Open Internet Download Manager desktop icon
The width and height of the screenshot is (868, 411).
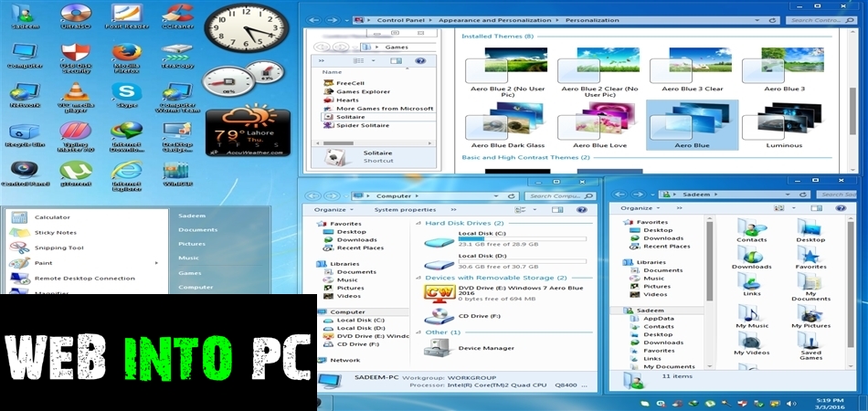126,136
